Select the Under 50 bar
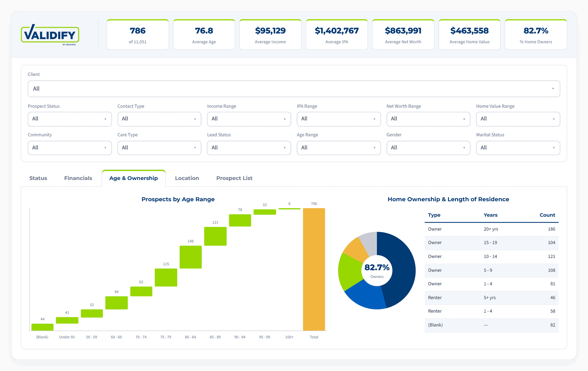 tap(67, 320)
